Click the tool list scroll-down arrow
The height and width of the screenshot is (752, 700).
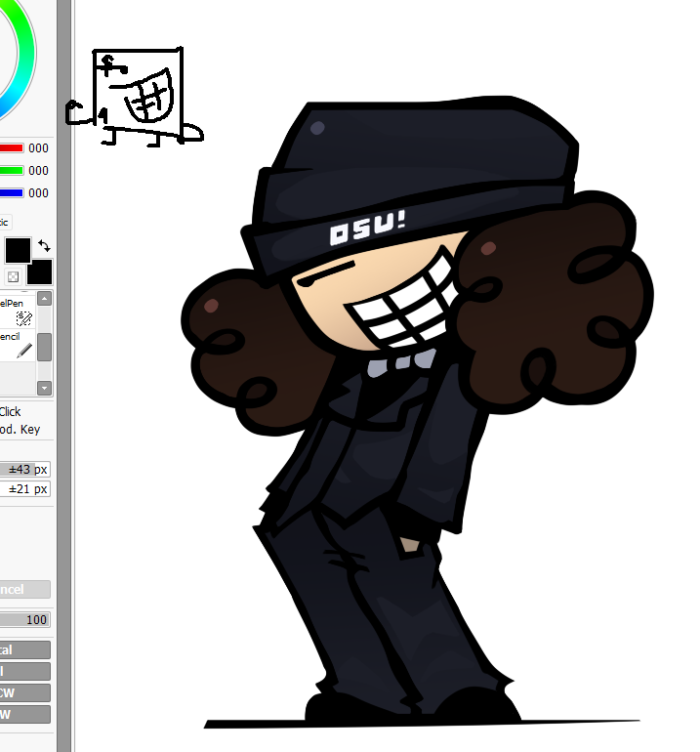coord(44,388)
